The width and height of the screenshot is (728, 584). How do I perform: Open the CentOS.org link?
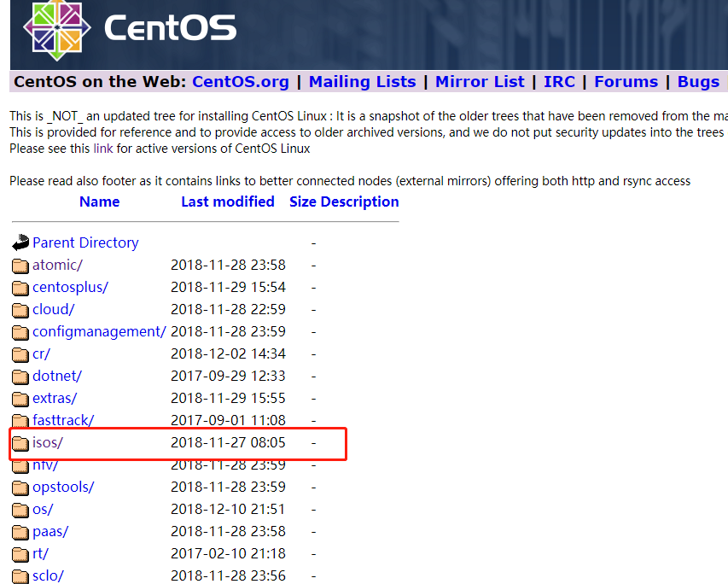pyautogui.click(x=241, y=82)
